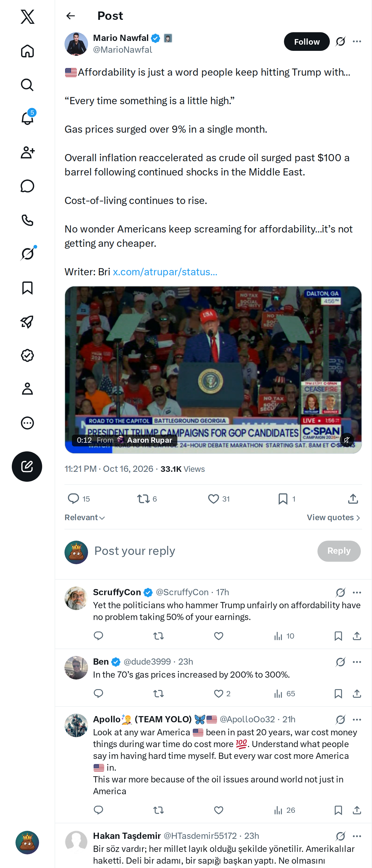This screenshot has width=372, height=868.
Task: Open more options on Mario's post
Action: (x=357, y=42)
